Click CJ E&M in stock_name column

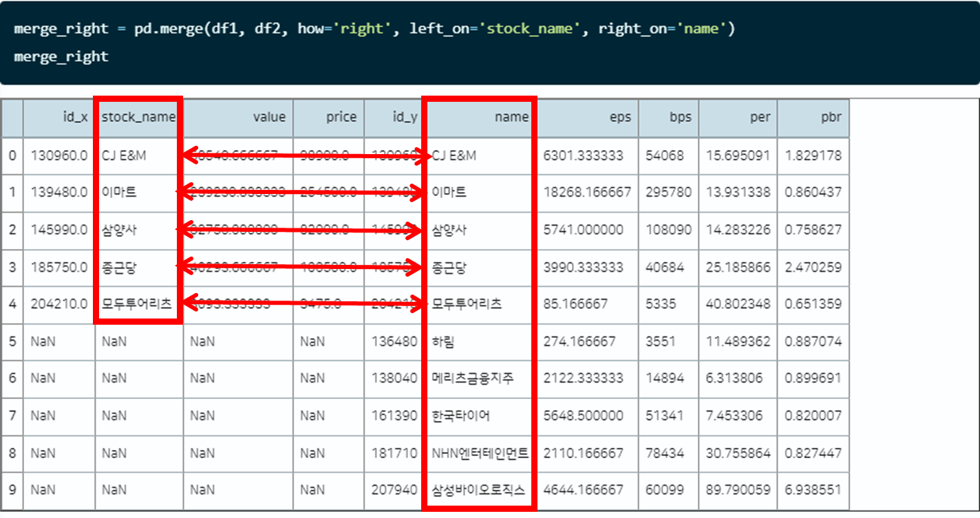pyautogui.click(x=124, y=156)
